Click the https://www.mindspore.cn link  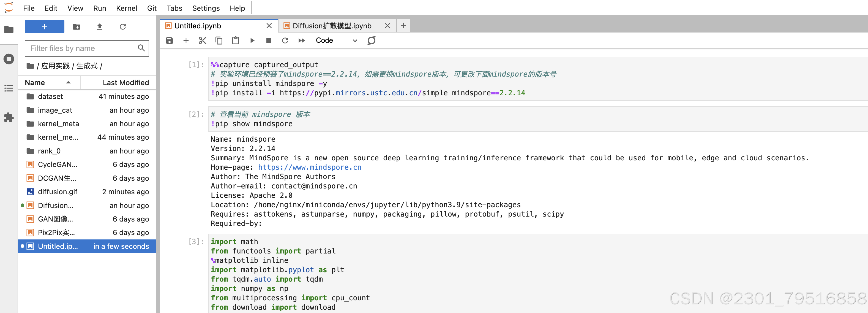(x=309, y=167)
